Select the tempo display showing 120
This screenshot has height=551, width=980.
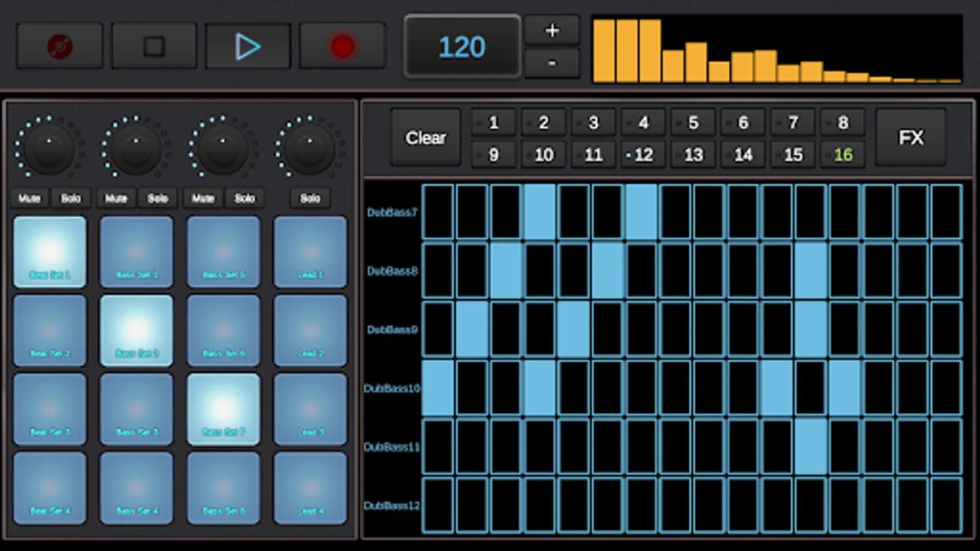pos(462,46)
